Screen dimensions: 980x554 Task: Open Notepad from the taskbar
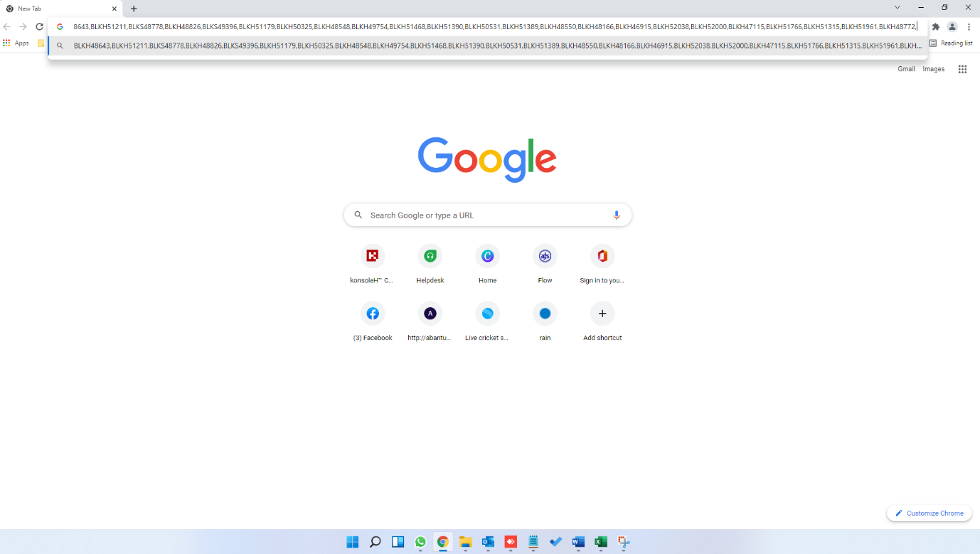[x=533, y=542]
